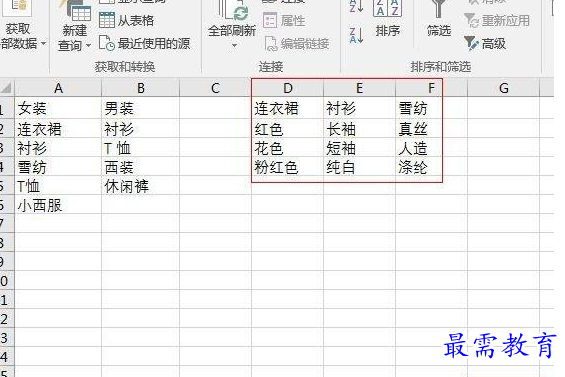The height and width of the screenshot is (377, 565).
Task: Select column A header
Action: click(58, 88)
